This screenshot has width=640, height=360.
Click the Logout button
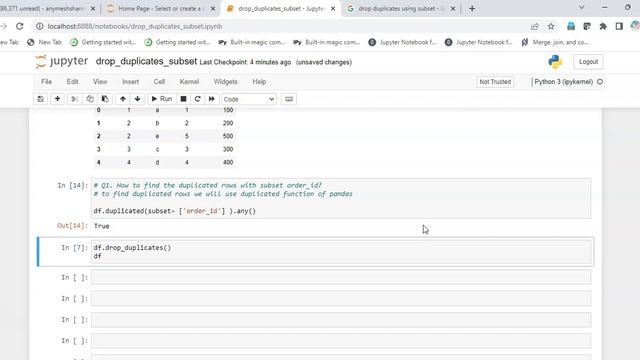[588, 62]
